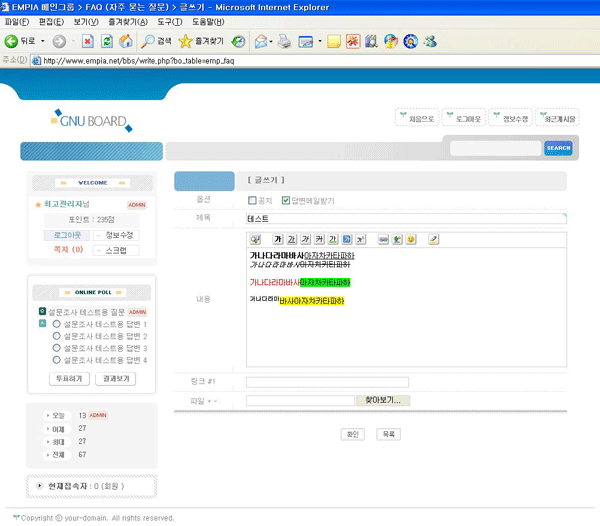Open the 도구(T) menu
Image resolution: width=600 pixels, height=526 pixels.
(x=169, y=21)
